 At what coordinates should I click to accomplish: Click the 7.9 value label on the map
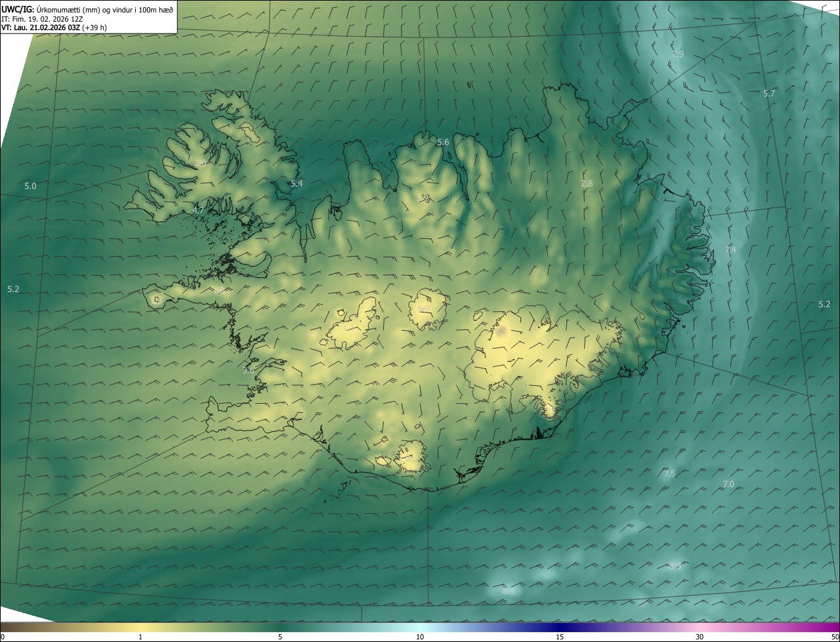[x=678, y=54]
